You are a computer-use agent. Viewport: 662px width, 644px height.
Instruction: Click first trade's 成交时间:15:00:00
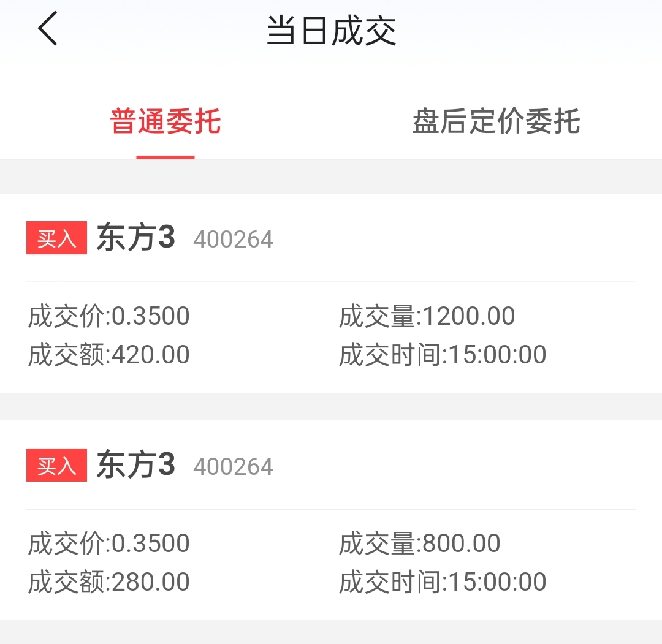pos(443,354)
